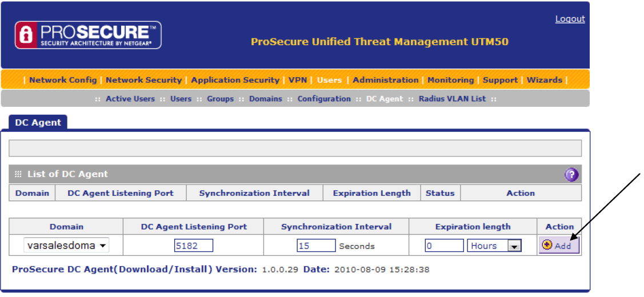Select the Active Users submenu
This screenshot has width=644, height=297.
tap(130, 99)
